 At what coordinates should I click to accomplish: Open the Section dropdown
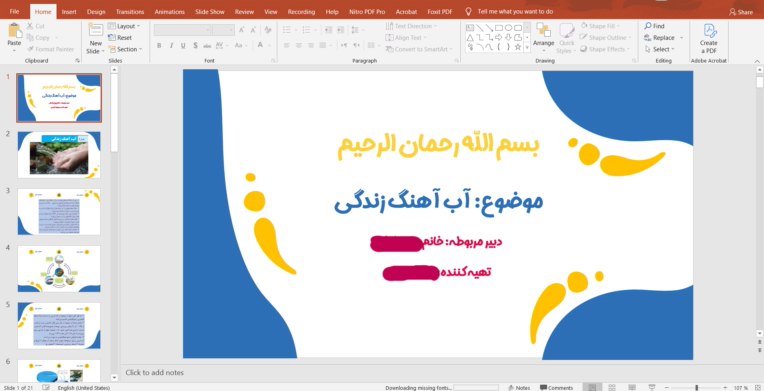click(x=125, y=49)
